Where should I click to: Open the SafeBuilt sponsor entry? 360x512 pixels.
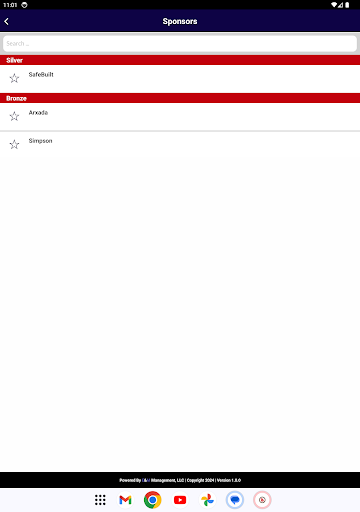(180, 79)
